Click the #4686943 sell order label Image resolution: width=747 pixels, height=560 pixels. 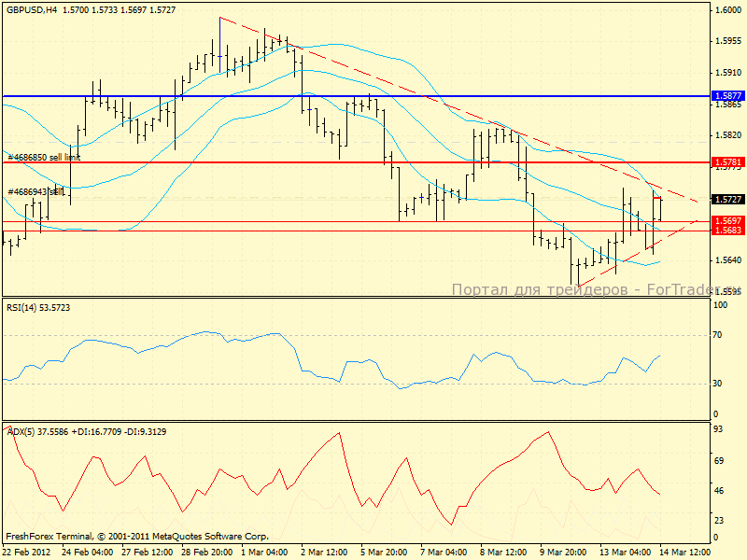coord(35,192)
